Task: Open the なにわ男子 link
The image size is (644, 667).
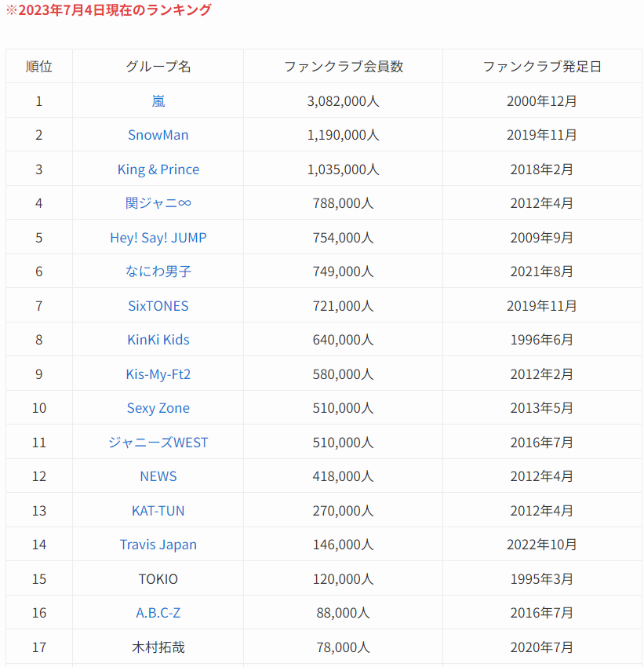Action: 158,272
